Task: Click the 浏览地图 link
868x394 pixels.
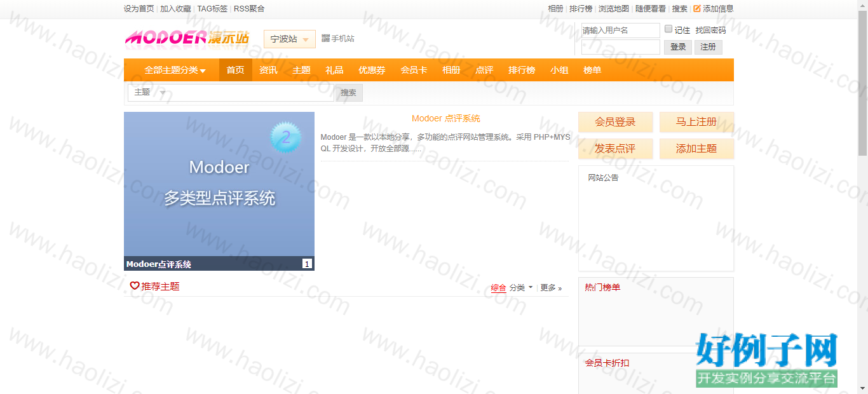Action: (x=614, y=9)
